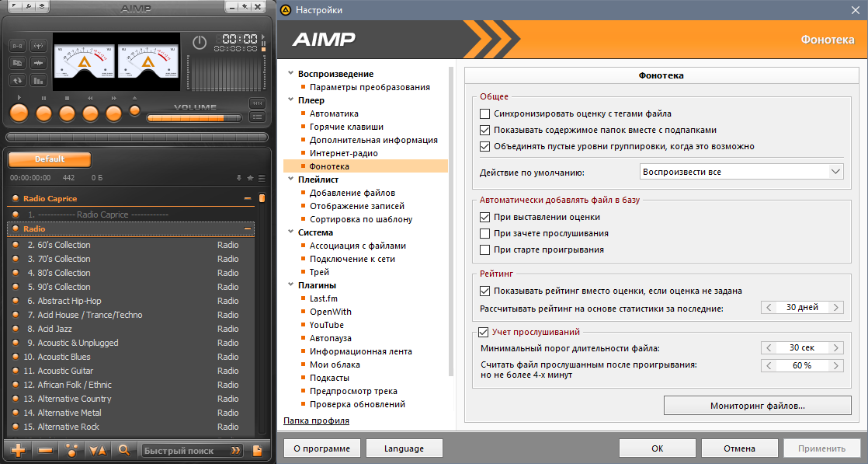This screenshot has height=464, width=868.
Task: Remove files with the minus icon
Action: tap(45, 450)
